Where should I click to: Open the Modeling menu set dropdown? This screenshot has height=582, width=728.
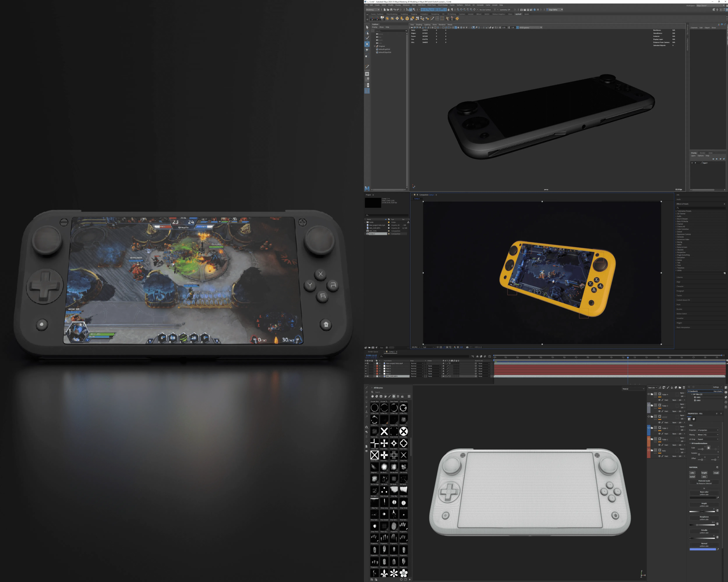coord(373,10)
